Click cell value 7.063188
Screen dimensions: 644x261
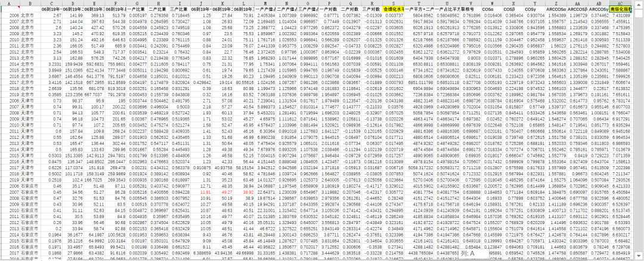(x=265, y=94)
